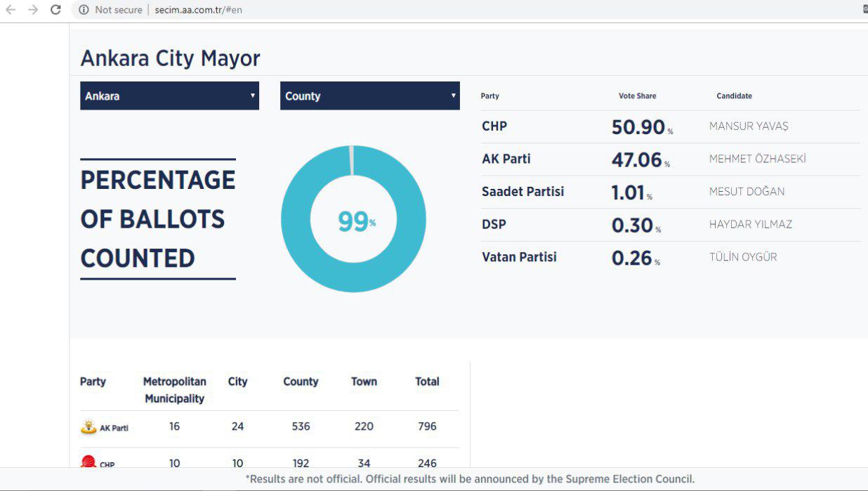Select Mansur Yavaş candidate name

(x=749, y=126)
